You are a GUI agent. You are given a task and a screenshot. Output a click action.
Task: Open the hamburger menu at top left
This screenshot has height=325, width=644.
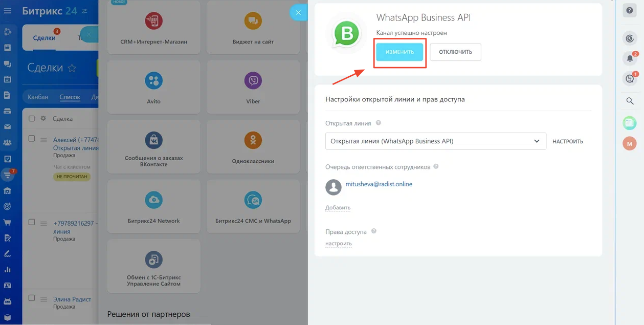click(8, 11)
